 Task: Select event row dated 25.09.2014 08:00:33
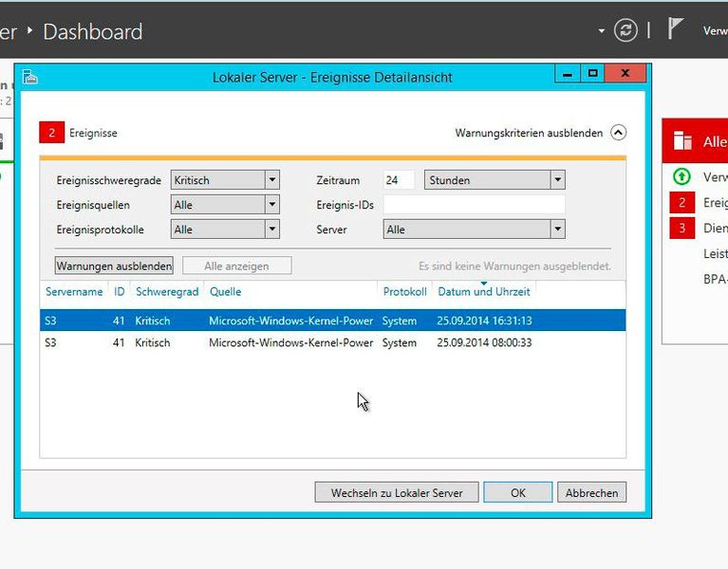(332, 342)
